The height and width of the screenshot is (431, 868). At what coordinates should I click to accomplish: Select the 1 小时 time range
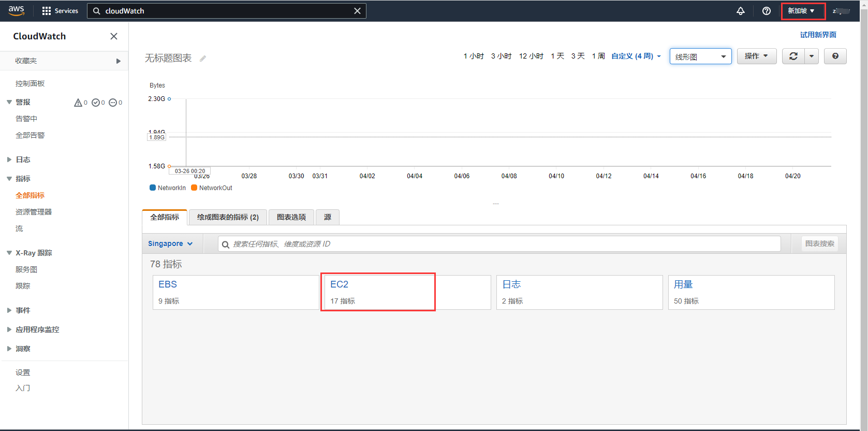[474, 56]
